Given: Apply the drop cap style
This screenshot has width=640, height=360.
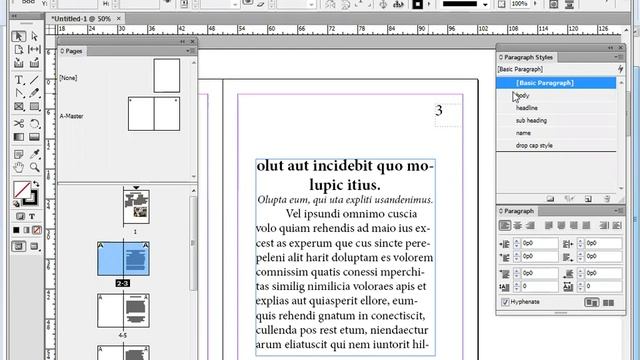Looking at the screenshot, I should (x=556, y=145).
